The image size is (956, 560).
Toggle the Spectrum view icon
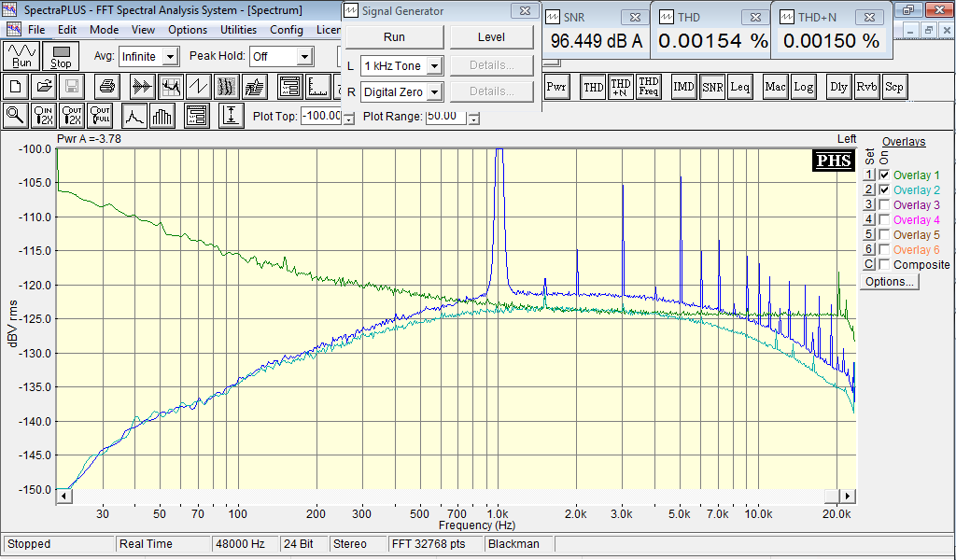click(171, 87)
